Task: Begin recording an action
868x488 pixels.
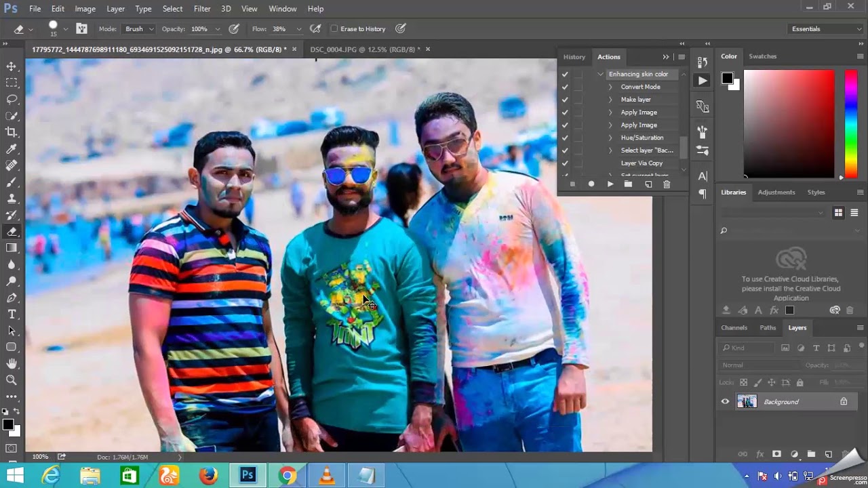Action: coord(591,184)
